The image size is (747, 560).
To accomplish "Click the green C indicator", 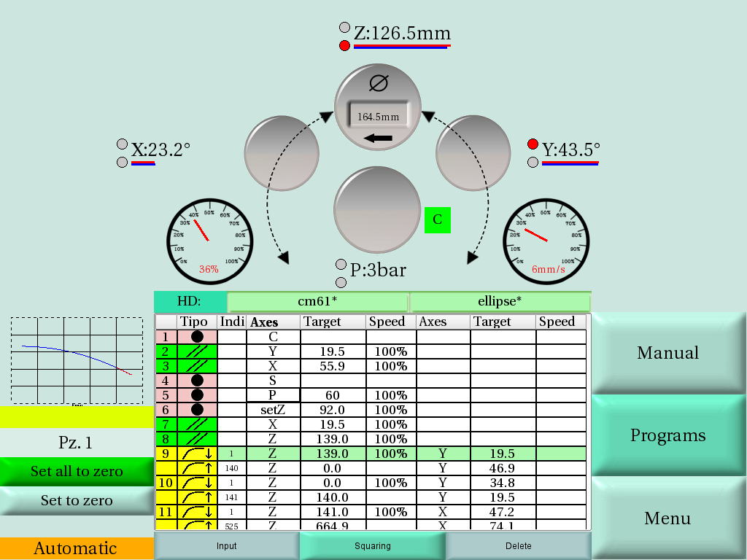I will [438, 219].
